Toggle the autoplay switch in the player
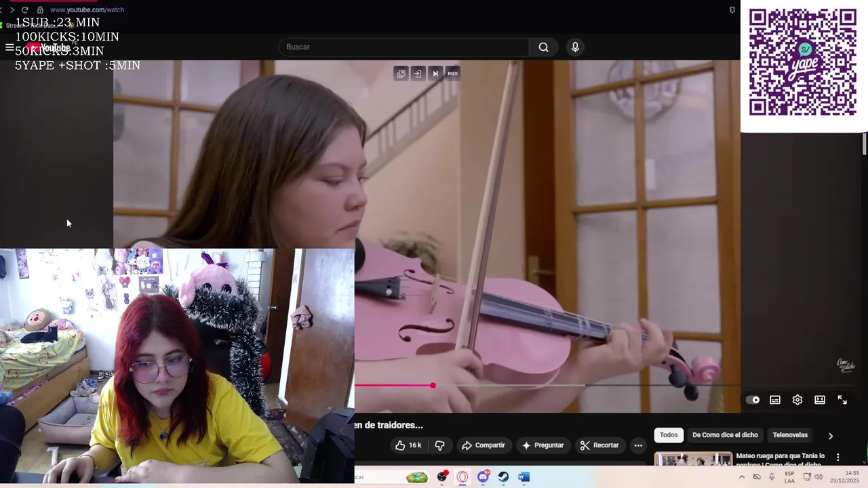 pyautogui.click(x=753, y=400)
